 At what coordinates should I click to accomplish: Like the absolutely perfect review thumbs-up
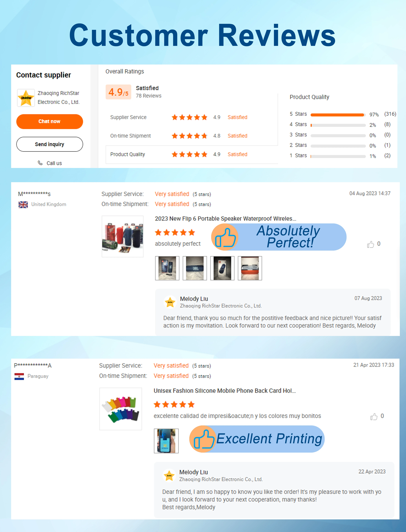pyautogui.click(x=370, y=244)
